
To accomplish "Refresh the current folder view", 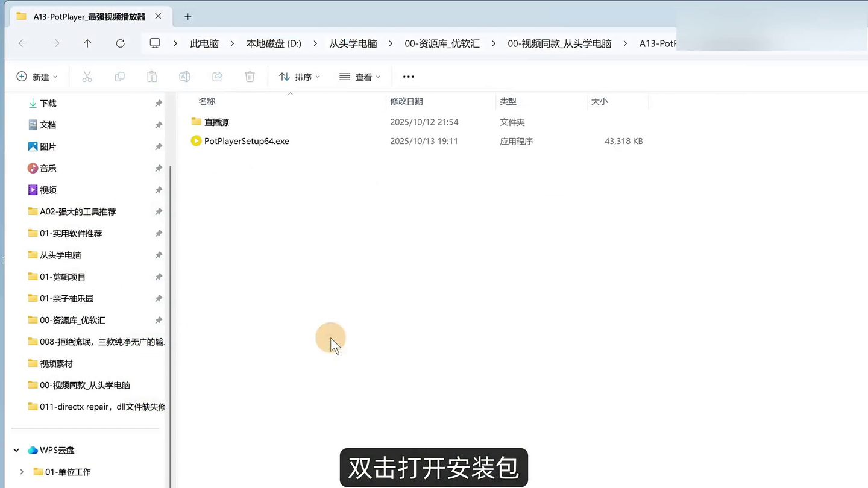I will click(121, 43).
